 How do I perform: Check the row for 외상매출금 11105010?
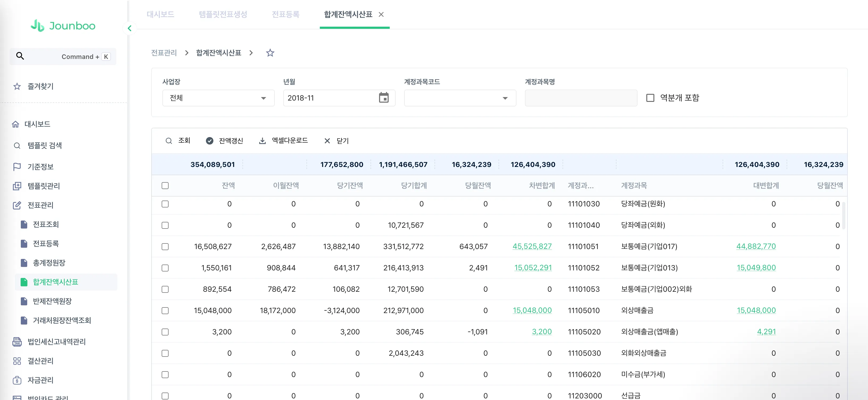165,311
